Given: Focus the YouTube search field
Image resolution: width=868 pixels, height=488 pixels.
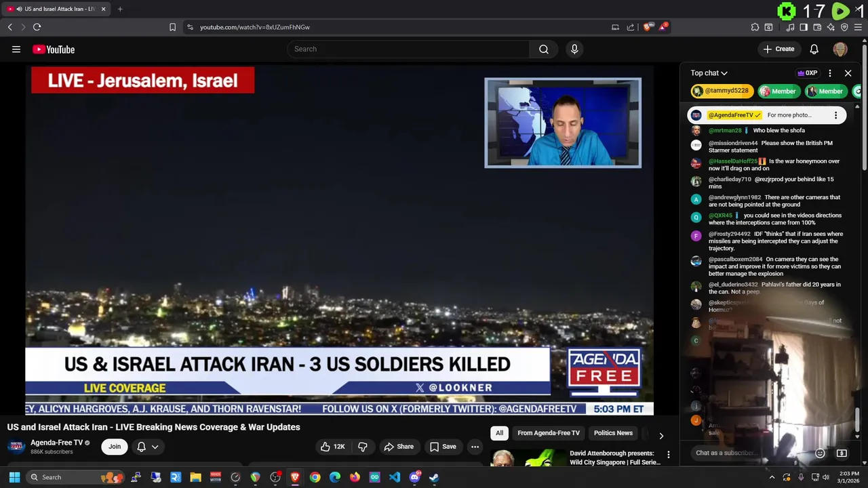Looking at the screenshot, I should coord(408,49).
